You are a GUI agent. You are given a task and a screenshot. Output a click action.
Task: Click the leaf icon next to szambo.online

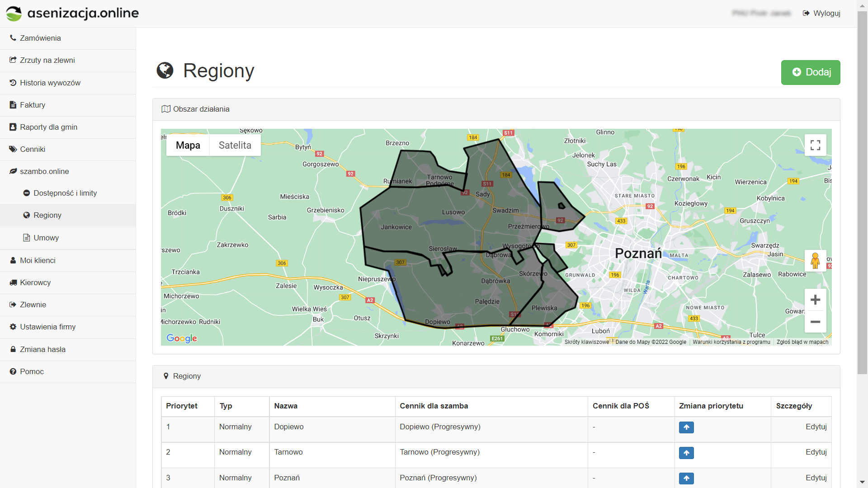click(x=13, y=171)
